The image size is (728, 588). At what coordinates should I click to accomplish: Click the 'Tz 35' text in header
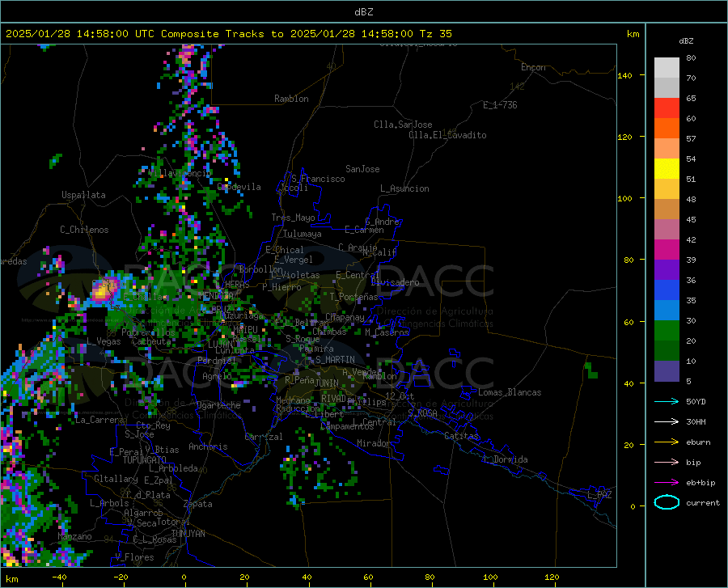[436, 34]
